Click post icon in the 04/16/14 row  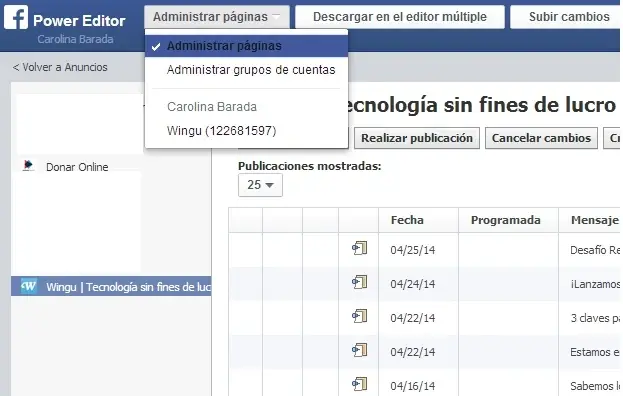[359, 384]
